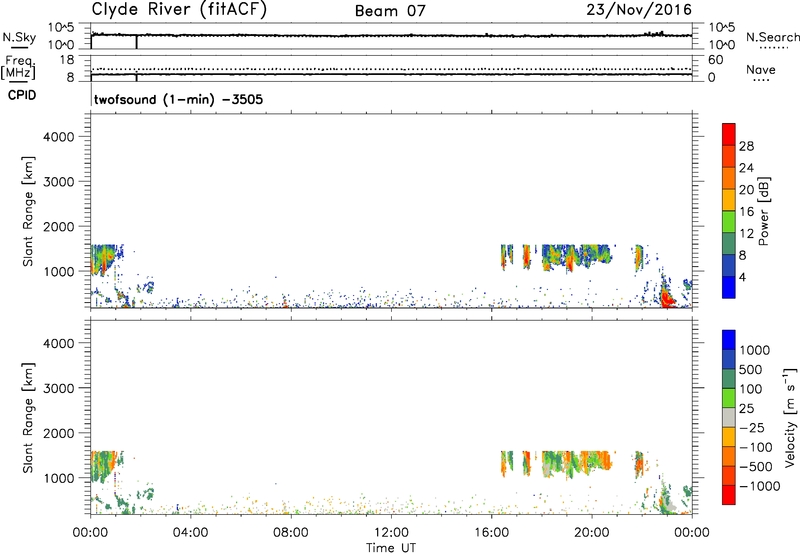
Task: Click the "04:00" time tick label
Action: tap(190, 533)
